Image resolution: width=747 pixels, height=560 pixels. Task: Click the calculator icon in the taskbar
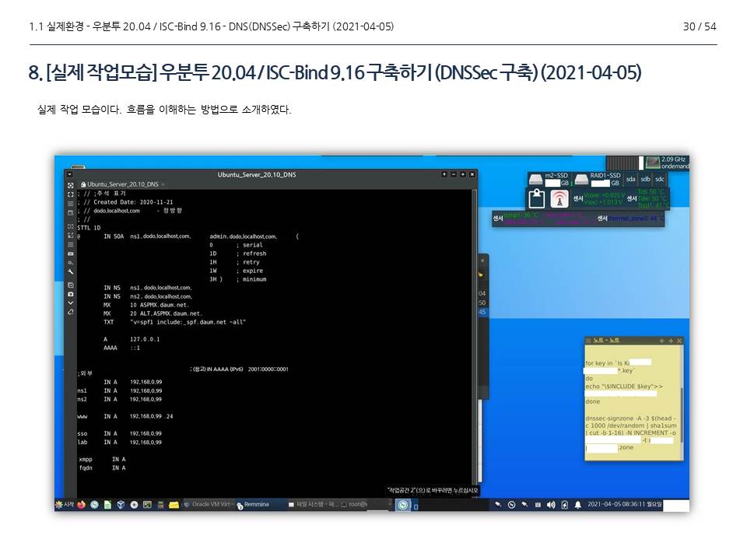pos(160,505)
